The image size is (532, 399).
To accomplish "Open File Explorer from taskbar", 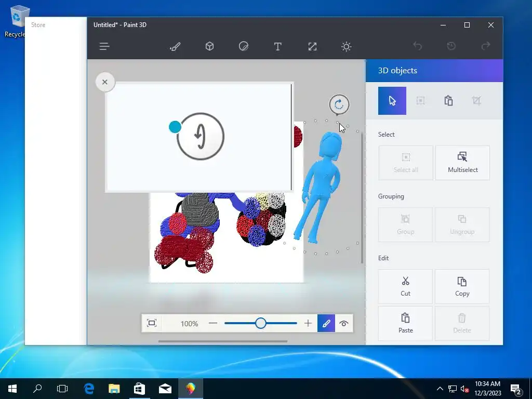I will click(x=114, y=389).
